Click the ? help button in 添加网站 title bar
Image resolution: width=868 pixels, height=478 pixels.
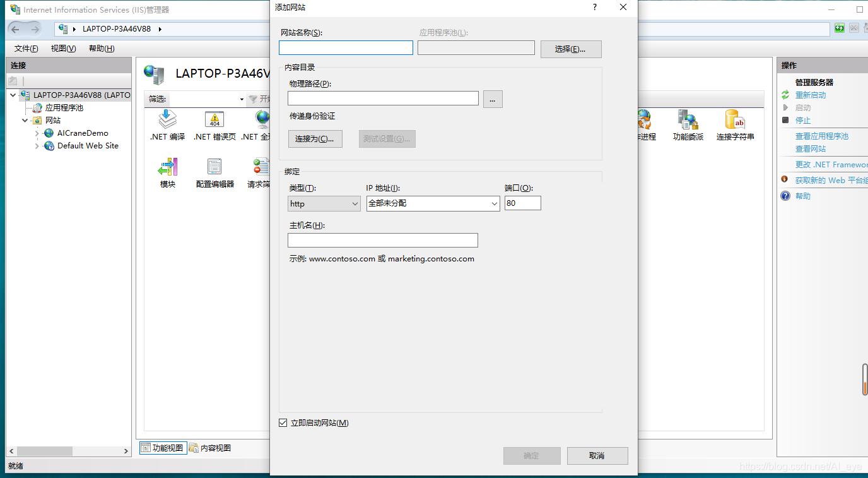click(x=594, y=7)
